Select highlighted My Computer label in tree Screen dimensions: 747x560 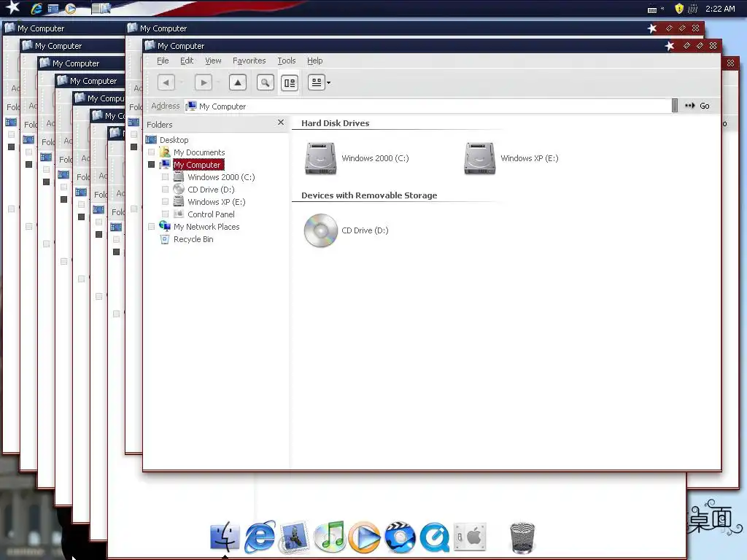click(x=197, y=165)
